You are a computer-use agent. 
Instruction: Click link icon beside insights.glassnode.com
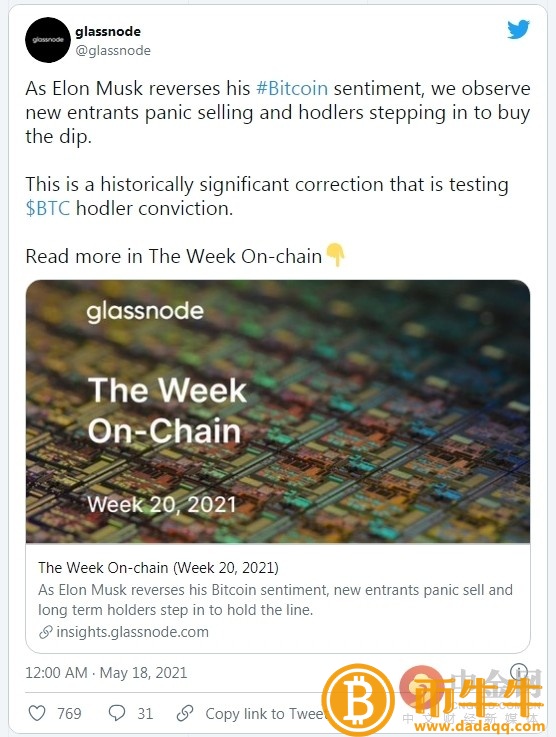click(46, 632)
